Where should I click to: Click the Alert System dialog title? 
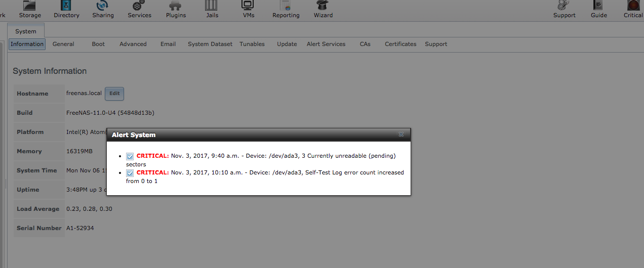point(134,135)
